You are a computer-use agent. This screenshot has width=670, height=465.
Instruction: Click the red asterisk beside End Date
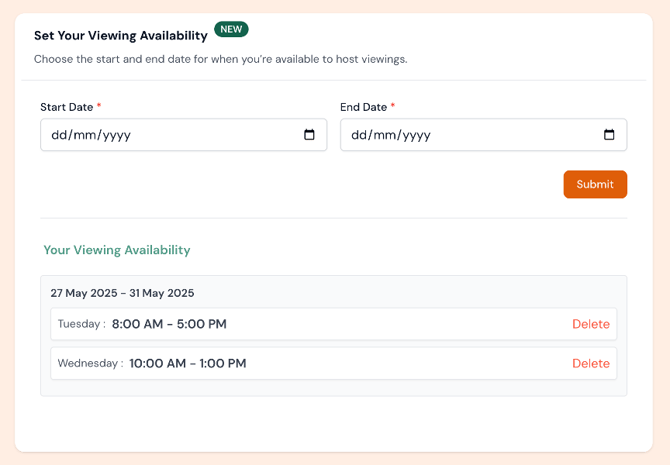click(393, 107)
